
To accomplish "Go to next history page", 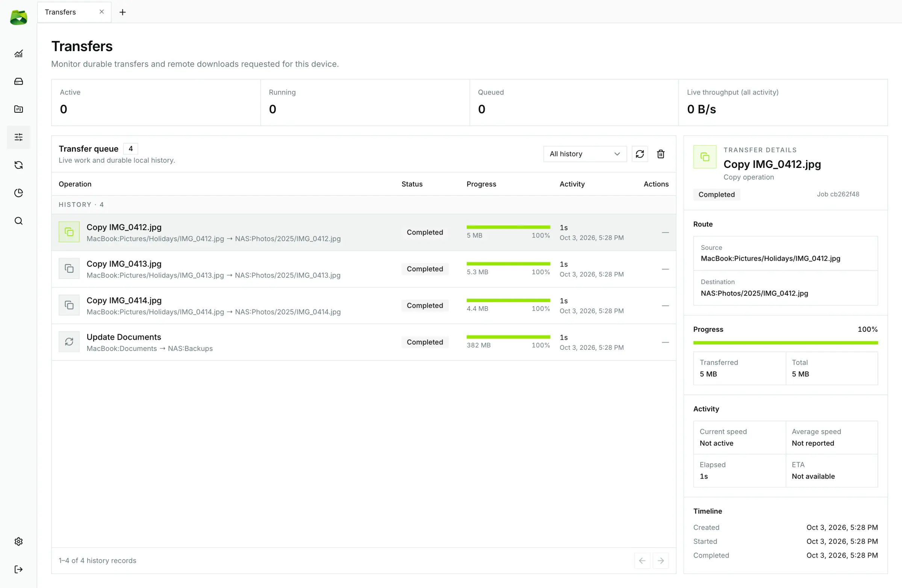I will click(661, 561).
